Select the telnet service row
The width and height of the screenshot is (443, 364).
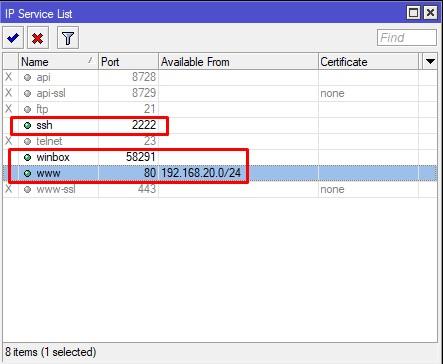tap(220, 141)
